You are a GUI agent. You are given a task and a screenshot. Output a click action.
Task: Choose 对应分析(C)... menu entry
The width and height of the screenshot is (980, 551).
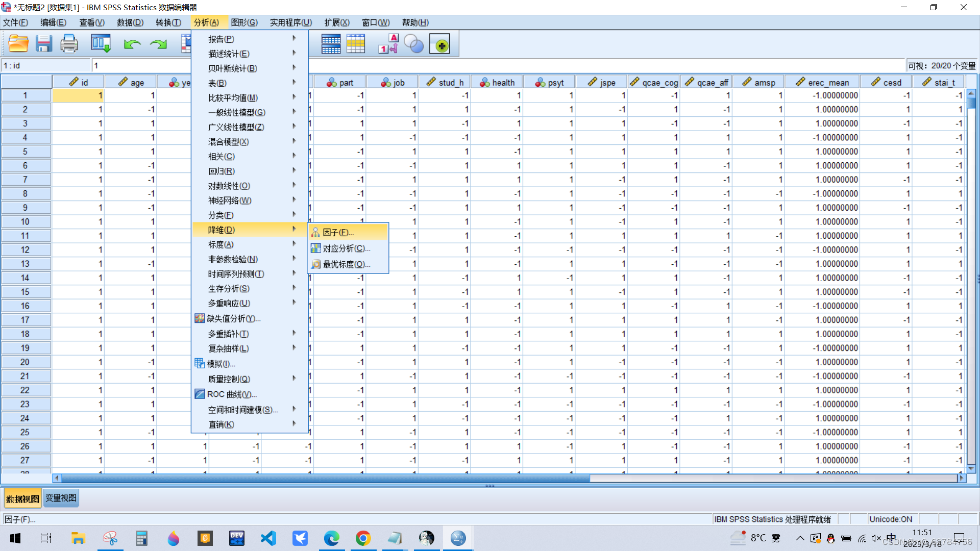pos(347,248)
